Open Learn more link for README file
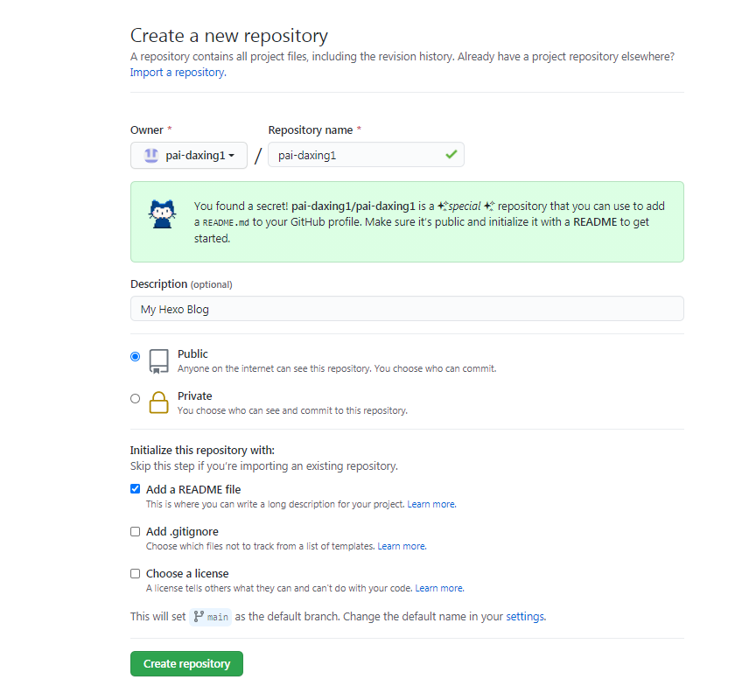Image resolution: width=749 pixels, height=700 pixels. (431, 504)
